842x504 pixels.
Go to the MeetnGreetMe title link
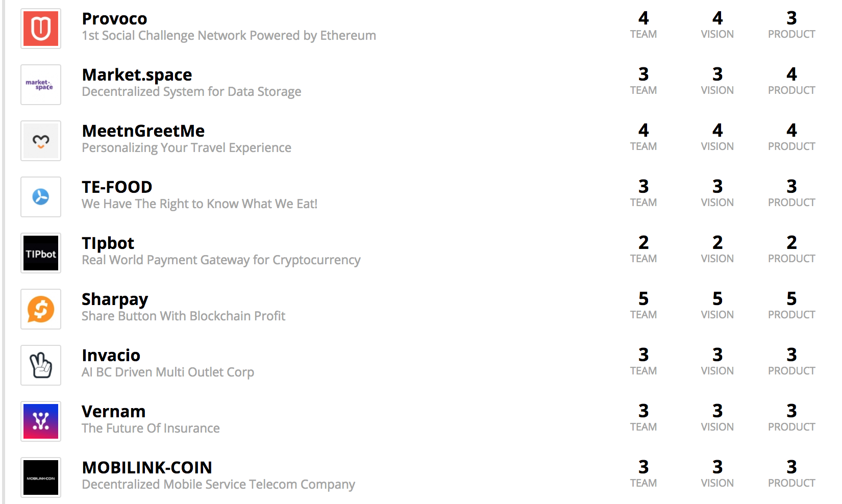(143, 131)
